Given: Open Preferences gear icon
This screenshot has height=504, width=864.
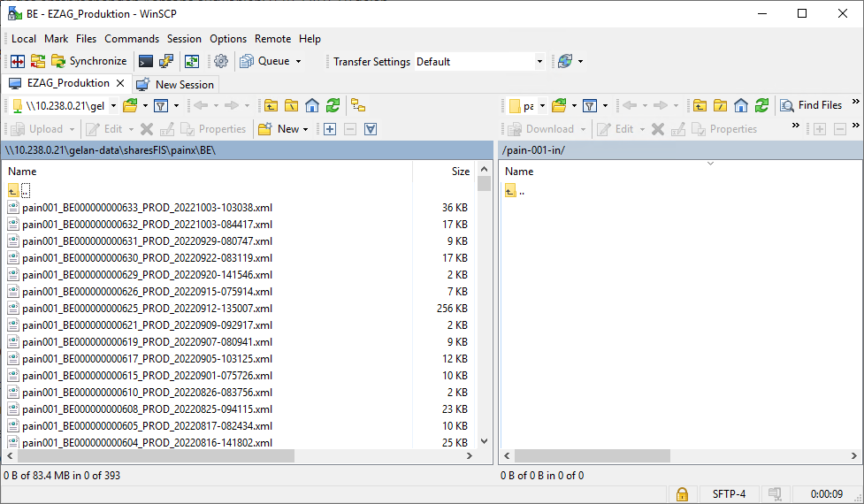Looking at the screenshot, I should [x=221, y=61].
